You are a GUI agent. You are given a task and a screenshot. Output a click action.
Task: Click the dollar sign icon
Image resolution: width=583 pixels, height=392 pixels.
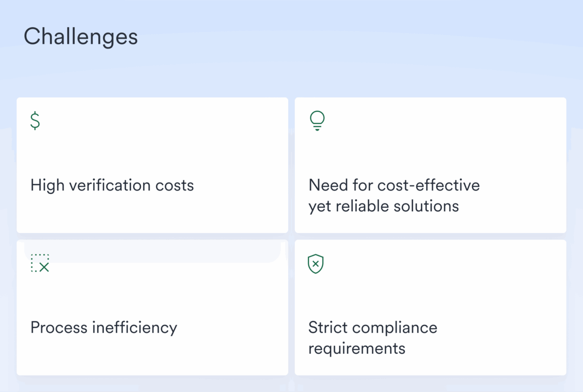(35, 120)
